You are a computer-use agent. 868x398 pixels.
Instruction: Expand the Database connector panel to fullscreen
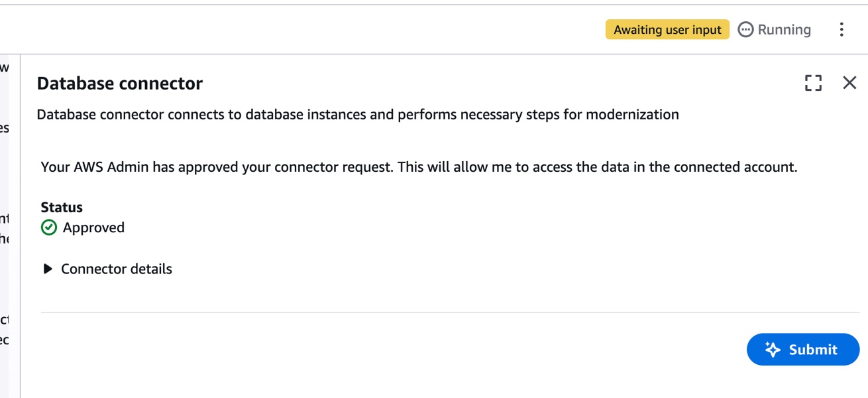tap(813, 83)
